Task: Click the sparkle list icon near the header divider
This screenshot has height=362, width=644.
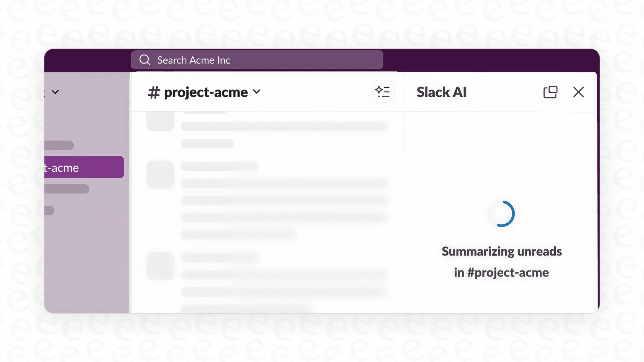Action: click(383, 92)
